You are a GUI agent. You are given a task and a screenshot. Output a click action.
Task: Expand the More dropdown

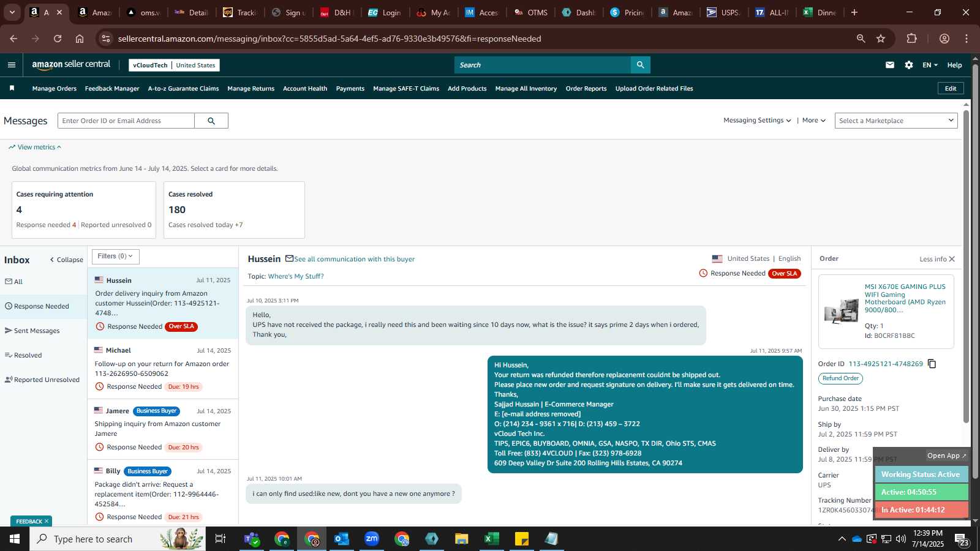tap(814, 121)
